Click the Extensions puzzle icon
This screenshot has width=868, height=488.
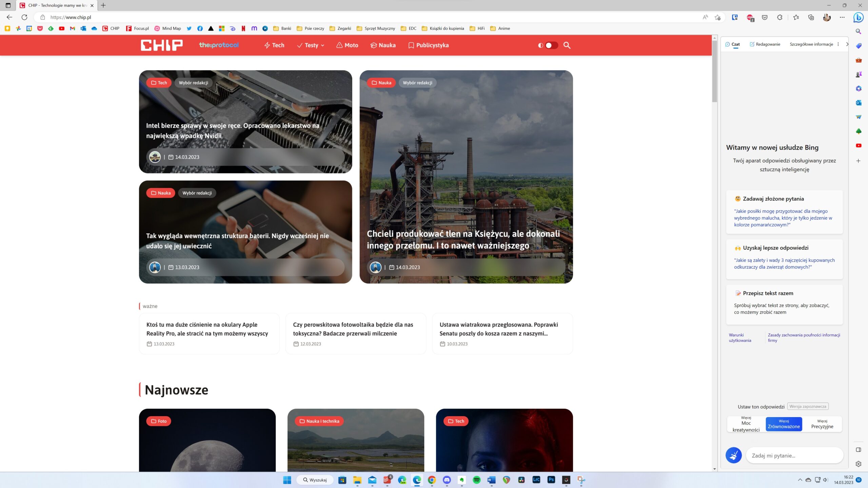[780, 17]
